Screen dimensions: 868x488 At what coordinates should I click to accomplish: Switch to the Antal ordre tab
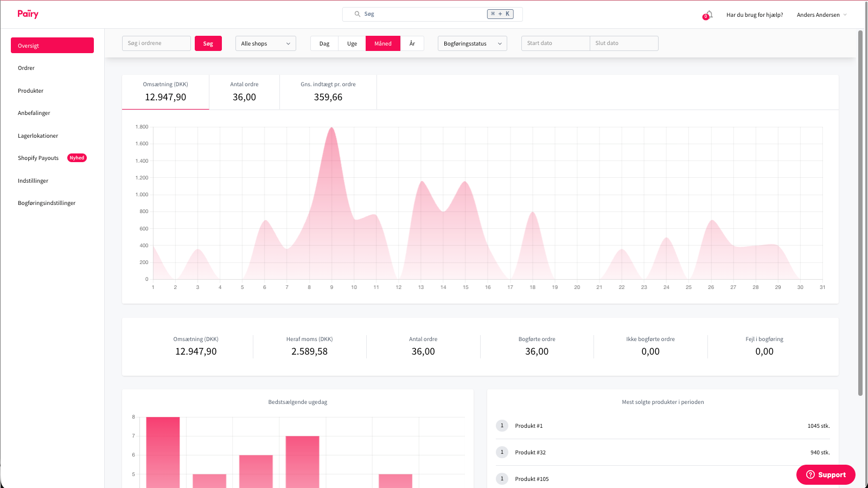(244, 92)
